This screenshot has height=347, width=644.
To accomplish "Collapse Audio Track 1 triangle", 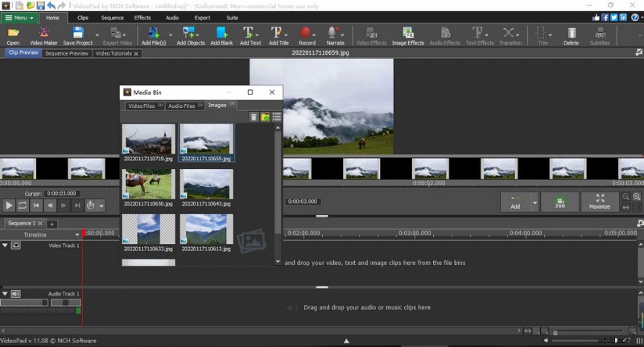I will [5, 294].
